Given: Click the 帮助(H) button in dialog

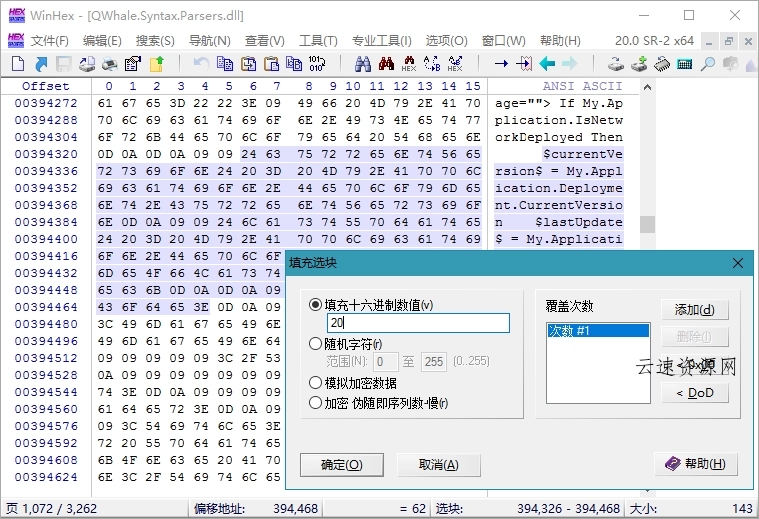Looking at the screenshot, I should coord(696,464).
